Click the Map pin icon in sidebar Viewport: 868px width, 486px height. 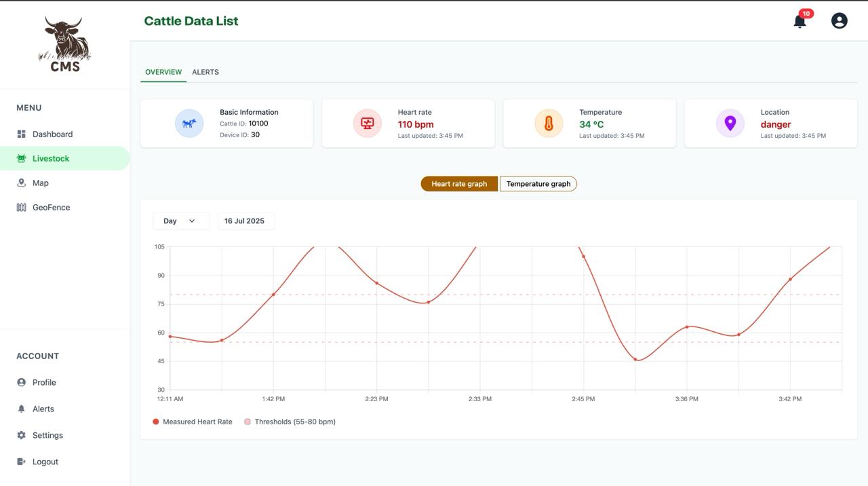point(21,183)
